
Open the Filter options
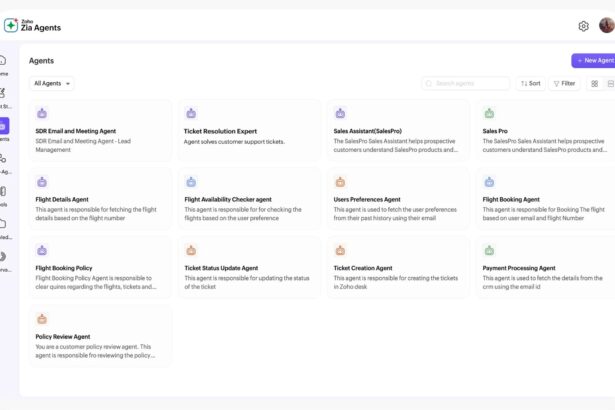click(564, 84)
